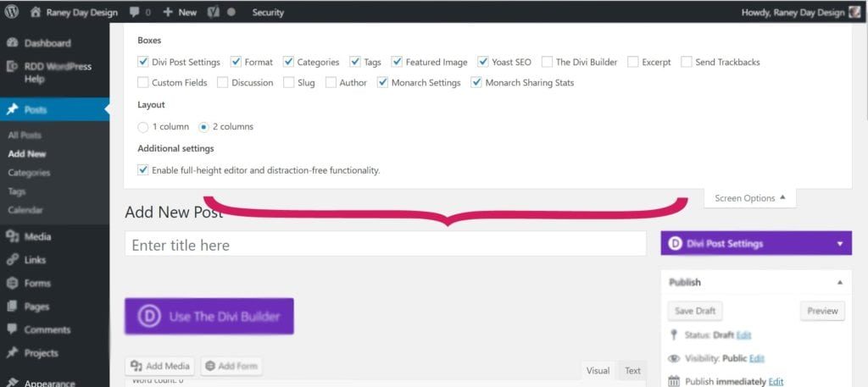Screen dimensions: 868x387
Task: Toggle the Tags checkbox
Action: 355,62
